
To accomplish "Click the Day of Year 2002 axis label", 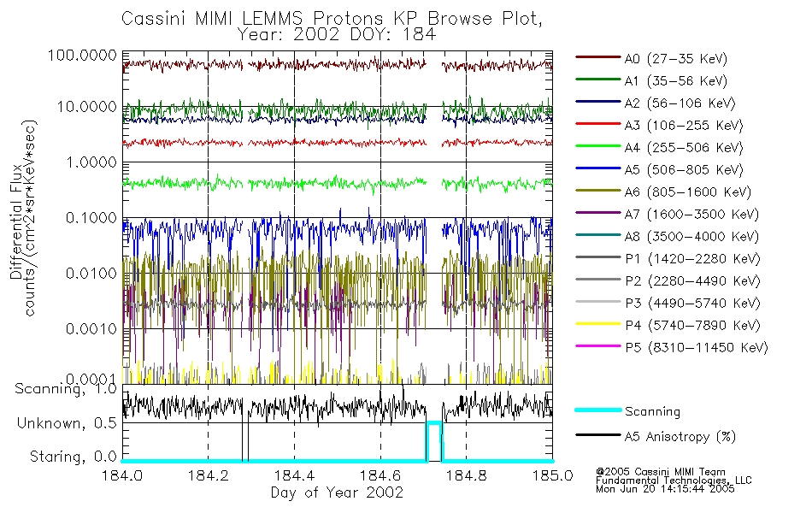I will (x=337, y=492).
